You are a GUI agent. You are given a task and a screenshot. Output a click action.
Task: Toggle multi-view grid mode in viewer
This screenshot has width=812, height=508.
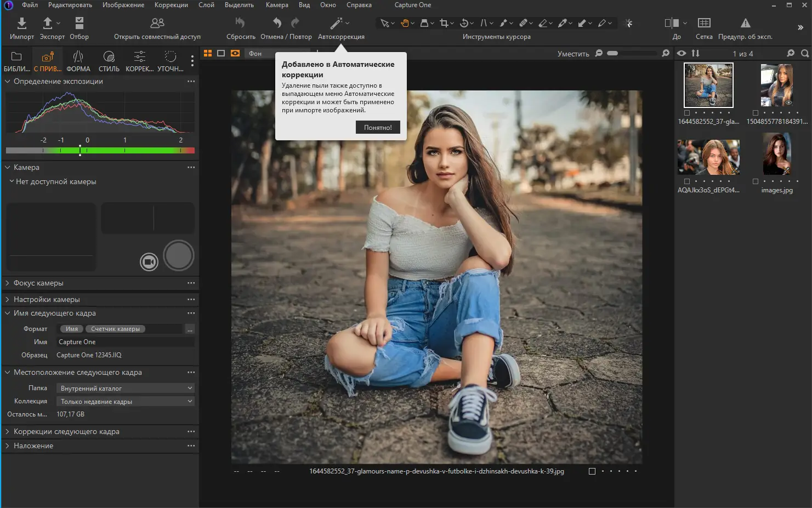click(208, 53)
